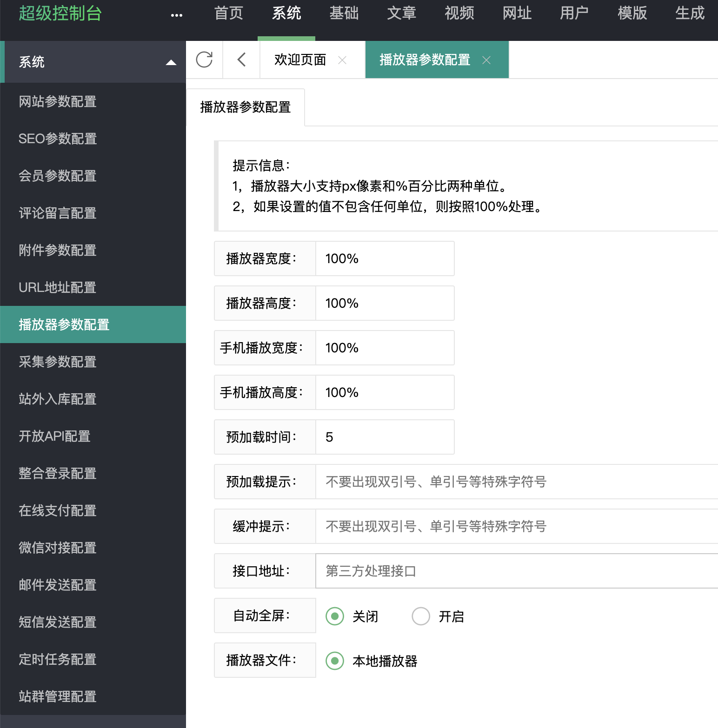Select 关闭 for 自动全屏
This screenshot has width=718, height=728.
click(335, 616)
